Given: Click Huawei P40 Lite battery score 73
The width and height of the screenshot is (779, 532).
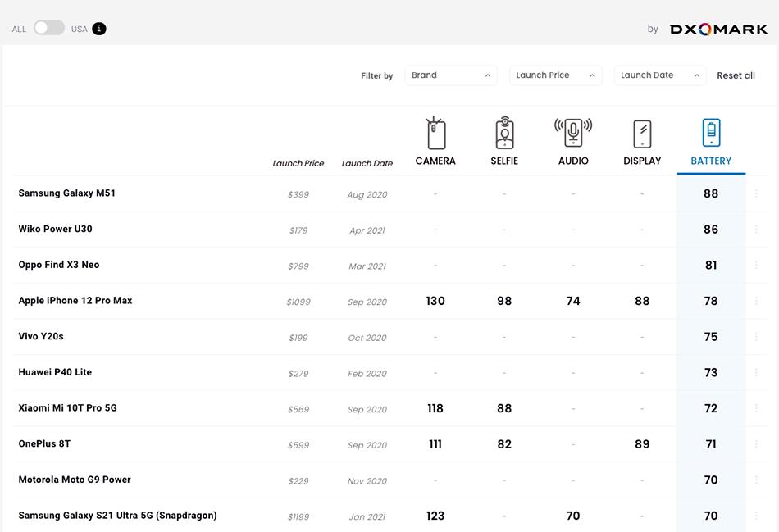Looking at the screenshot, I should tap(711, 372).
